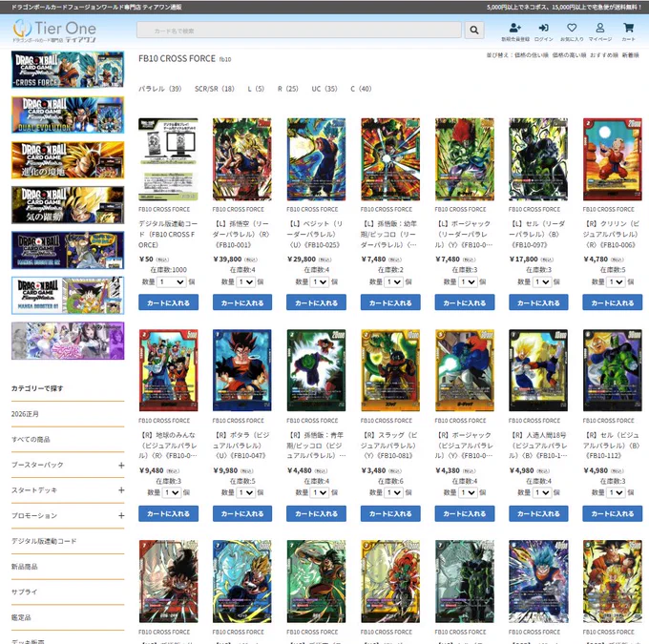The width and height of the screenshot is (649, 644).
Task: Open 2026正月 category
Action: (x=25, y=414)
